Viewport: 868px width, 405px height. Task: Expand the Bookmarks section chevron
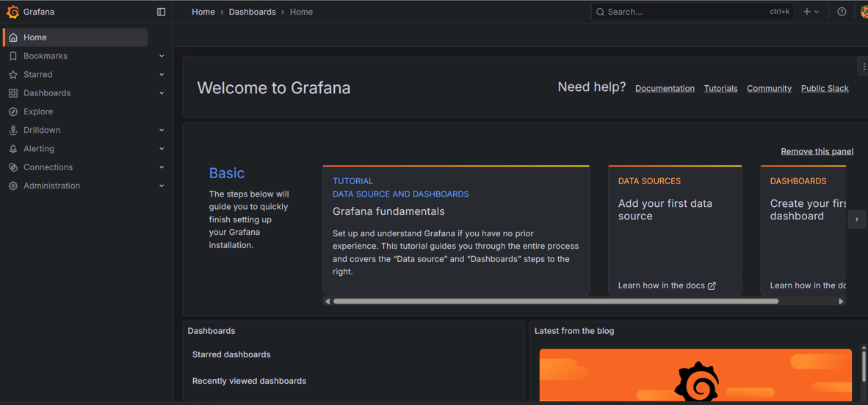tap(162, 56)
